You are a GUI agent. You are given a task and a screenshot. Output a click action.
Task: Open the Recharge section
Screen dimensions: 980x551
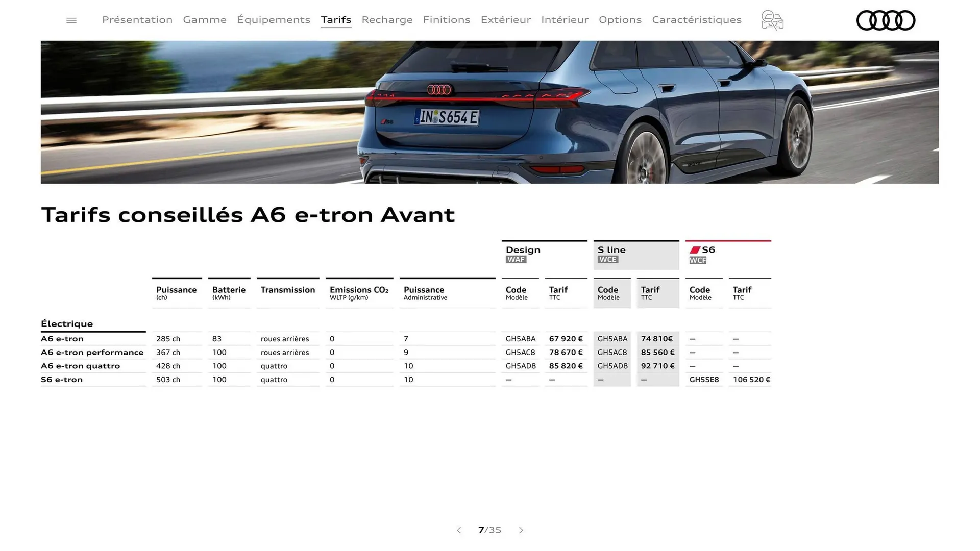387,20
